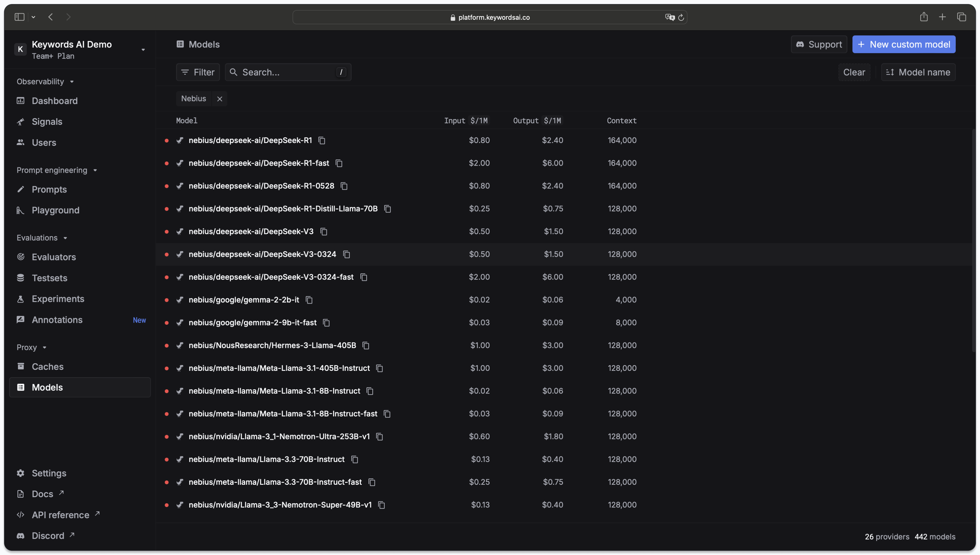This screenshot has width=980, height=555.
Task: Click the New custom model button
Action: coord(904,44)
